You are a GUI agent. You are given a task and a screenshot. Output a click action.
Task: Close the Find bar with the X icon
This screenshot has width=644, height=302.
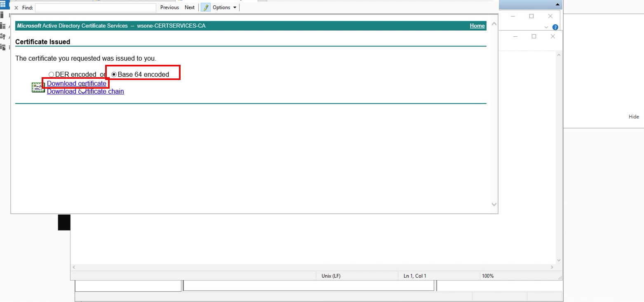[16, 8]
